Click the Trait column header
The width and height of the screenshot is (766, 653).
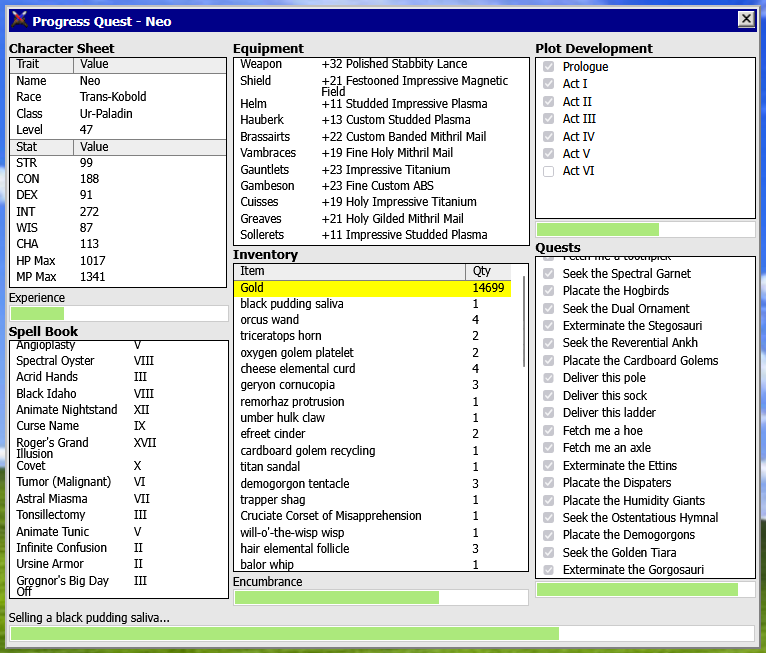pyautogui.click(x=42, y=64)
